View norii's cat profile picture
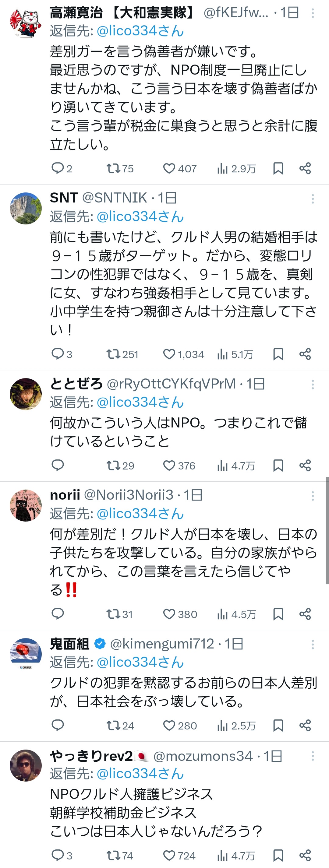Viewport: 329px width, 868px height. pos(26,505)
